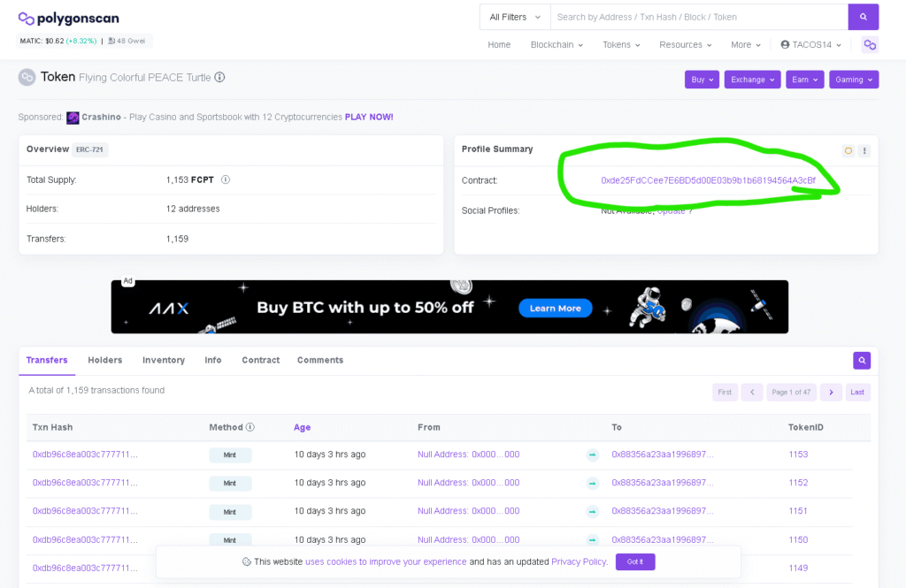Click the transfers table search icon
This screenshot has height=588, width=906.
coord(862,360)
